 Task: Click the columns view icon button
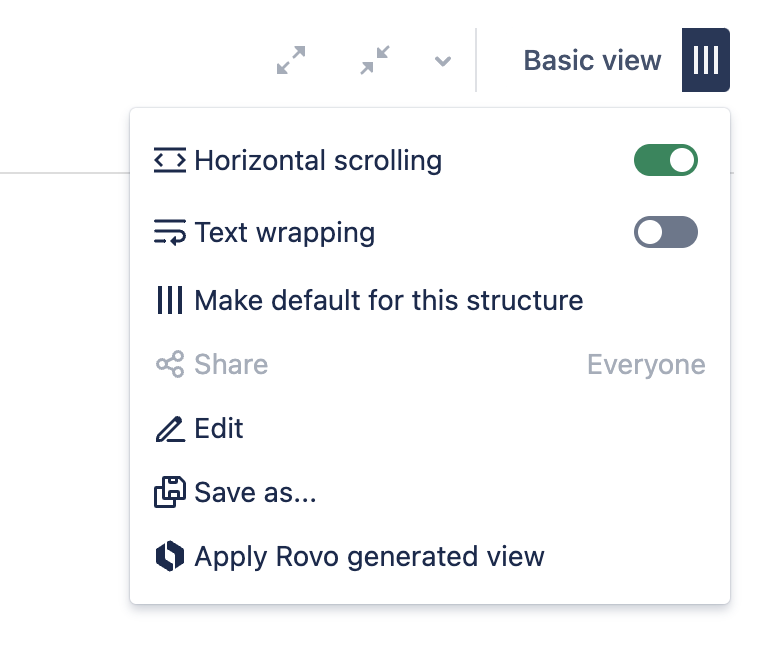706,61
